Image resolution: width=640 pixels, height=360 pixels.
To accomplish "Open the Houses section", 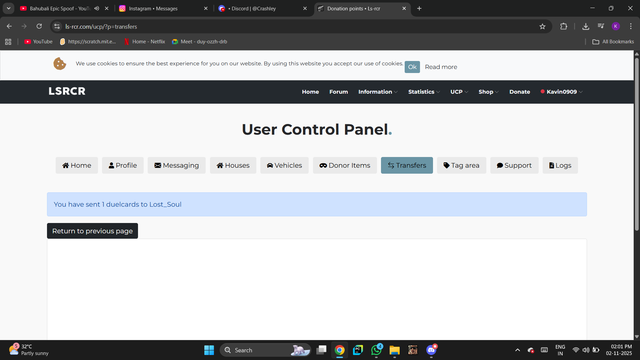I will coord(233,165).
